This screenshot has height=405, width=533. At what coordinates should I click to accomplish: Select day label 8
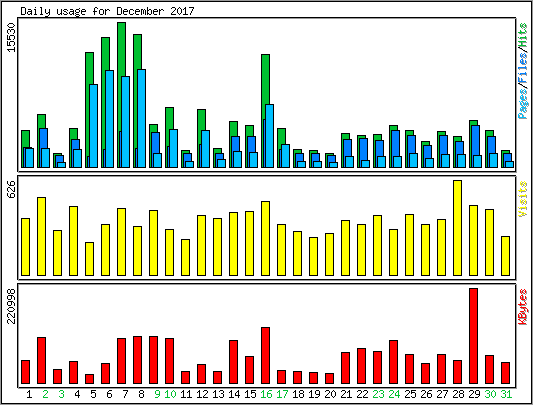click(x=141, y=394)
